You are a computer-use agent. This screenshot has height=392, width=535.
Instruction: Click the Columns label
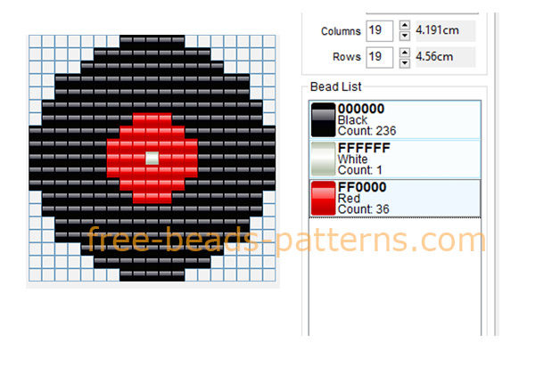(341, 31)
